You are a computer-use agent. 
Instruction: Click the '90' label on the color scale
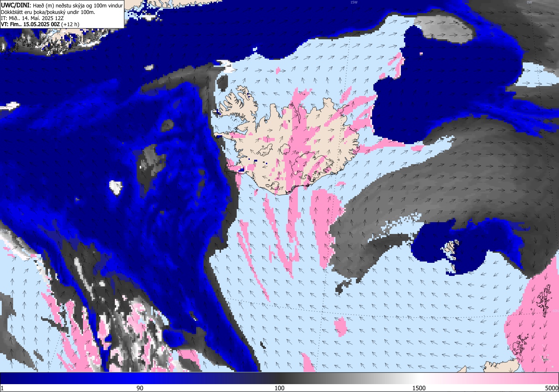140,388
